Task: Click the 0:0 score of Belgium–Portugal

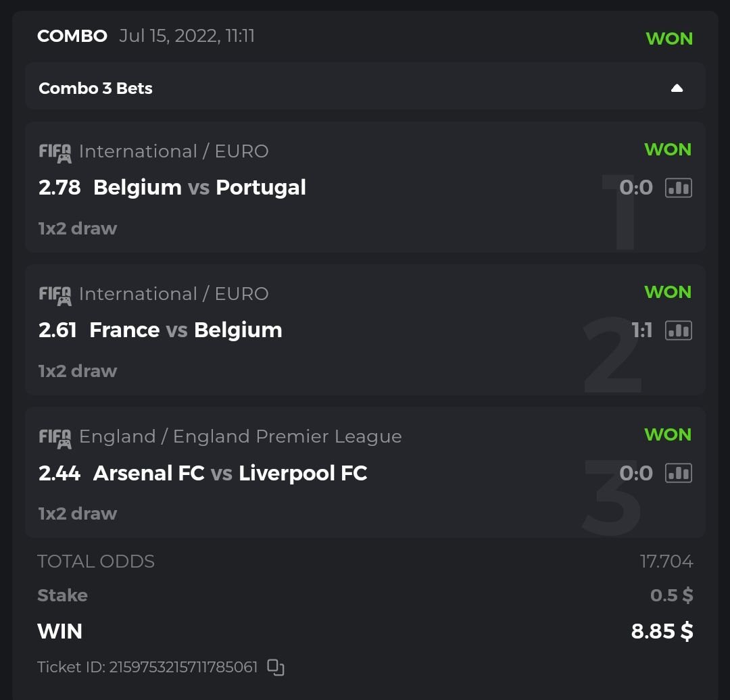Action: click(x=635, y=187)
